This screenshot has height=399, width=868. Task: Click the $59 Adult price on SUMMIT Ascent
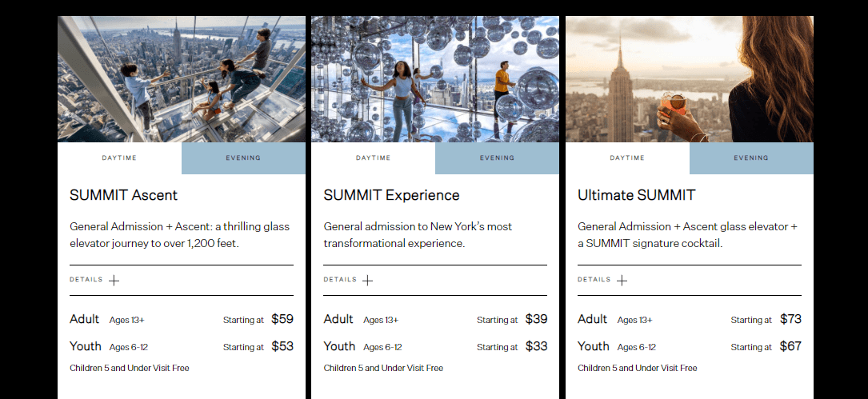[282, 319]
